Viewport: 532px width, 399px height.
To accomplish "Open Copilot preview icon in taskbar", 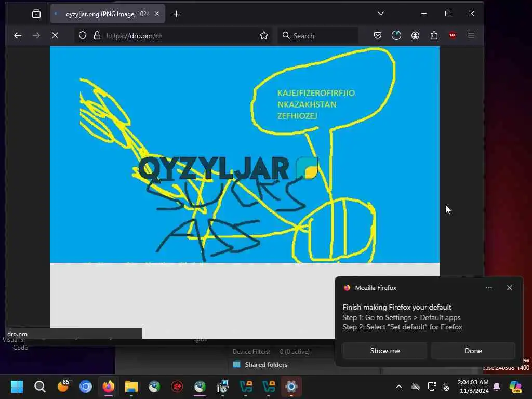I will tap(515, 387).
